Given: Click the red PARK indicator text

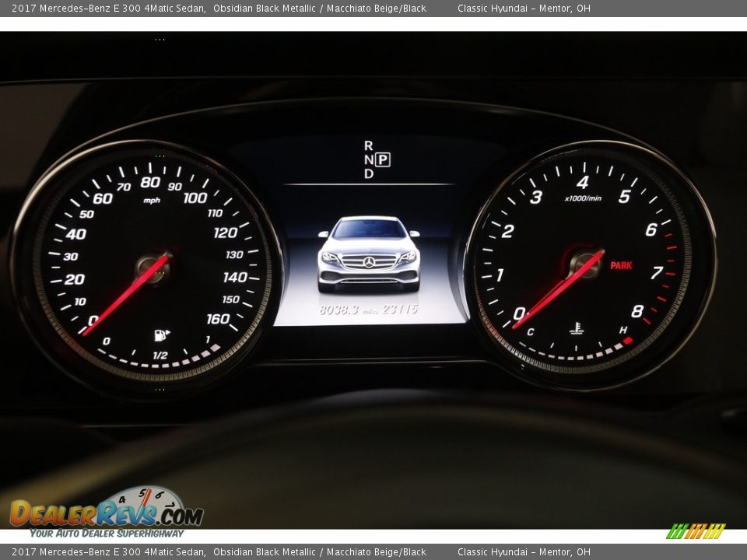Looking at the screenshot, I should coord(621,266).
